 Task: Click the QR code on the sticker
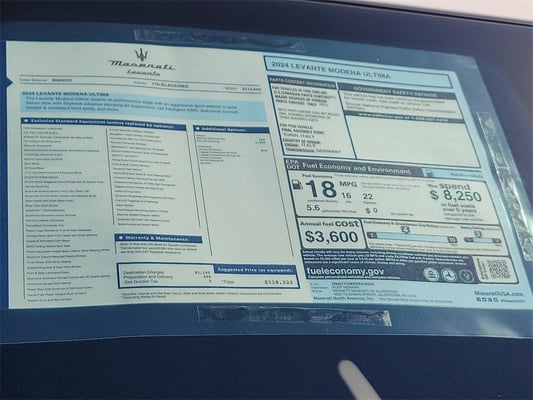(x=499, y=270)
